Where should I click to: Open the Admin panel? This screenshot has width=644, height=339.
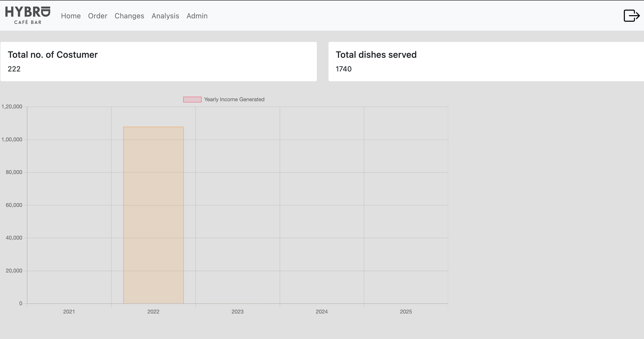197,16
